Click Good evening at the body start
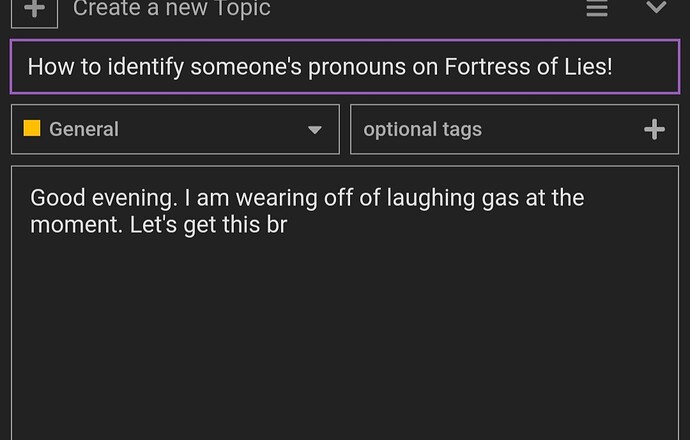 tap(104, 198)
